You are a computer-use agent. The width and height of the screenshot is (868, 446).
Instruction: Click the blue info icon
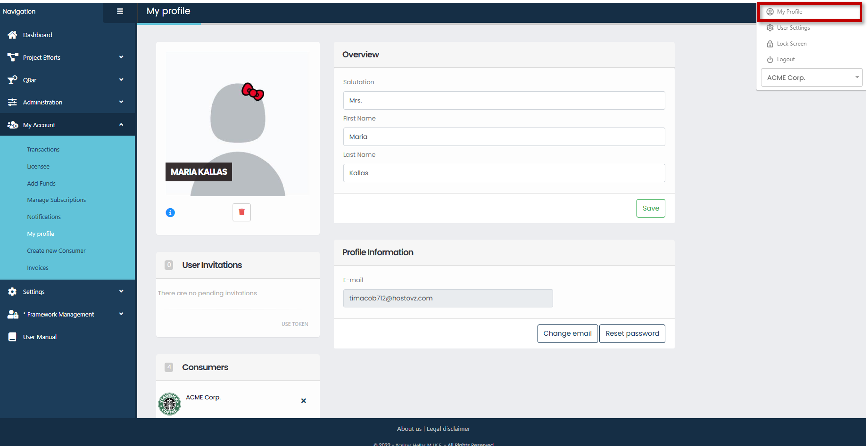pos(170,212)
